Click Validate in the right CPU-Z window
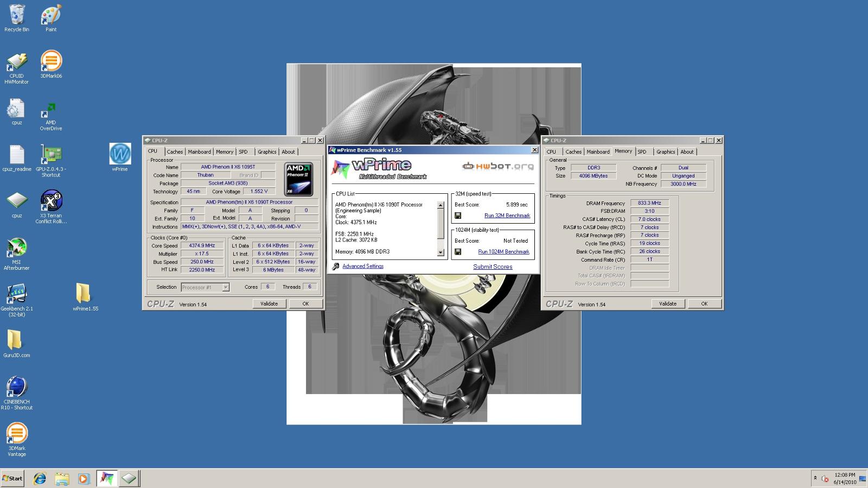Viewport: 868px width, 488px height. [668, 304]
